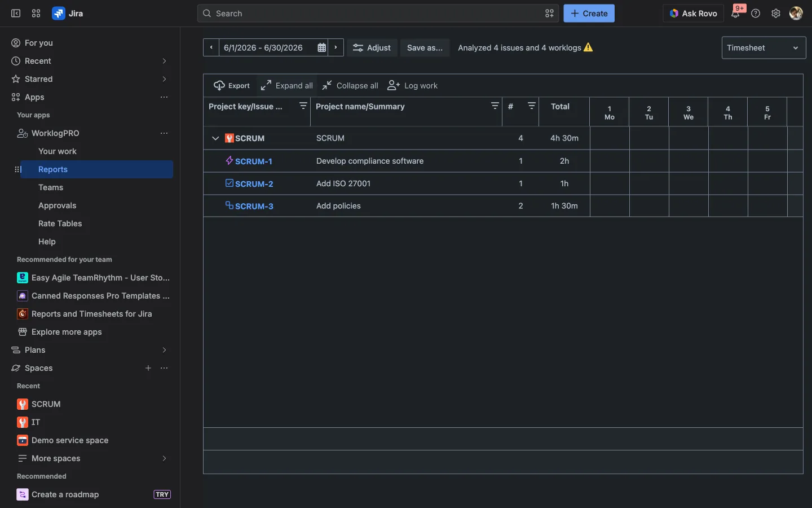This screenshot has width=812, height=508.
Task: Open issue link SCRUM-2
Action: (254, 184)
